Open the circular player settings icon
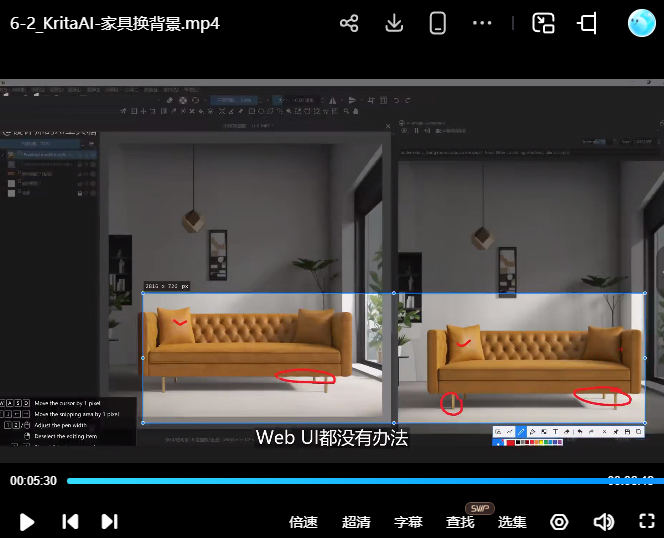The image size is (664, 538). pyautogui.click(x=559, y=522)
